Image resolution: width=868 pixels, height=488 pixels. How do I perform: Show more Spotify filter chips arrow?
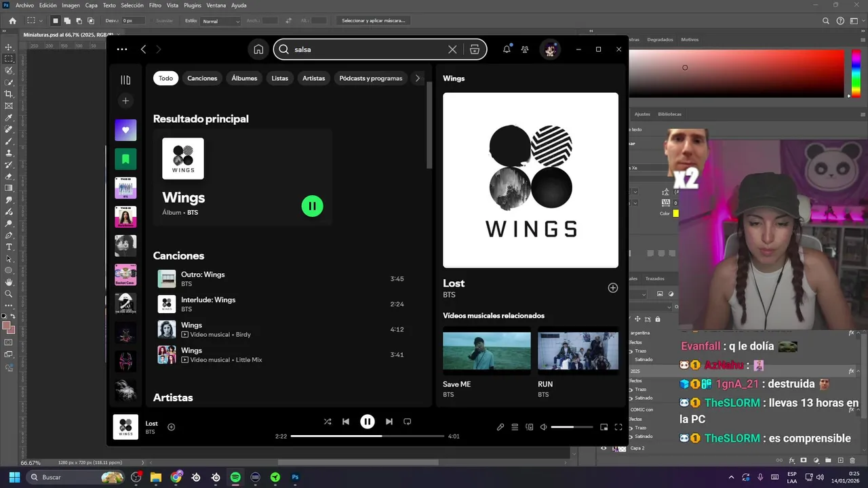(418, 78)
